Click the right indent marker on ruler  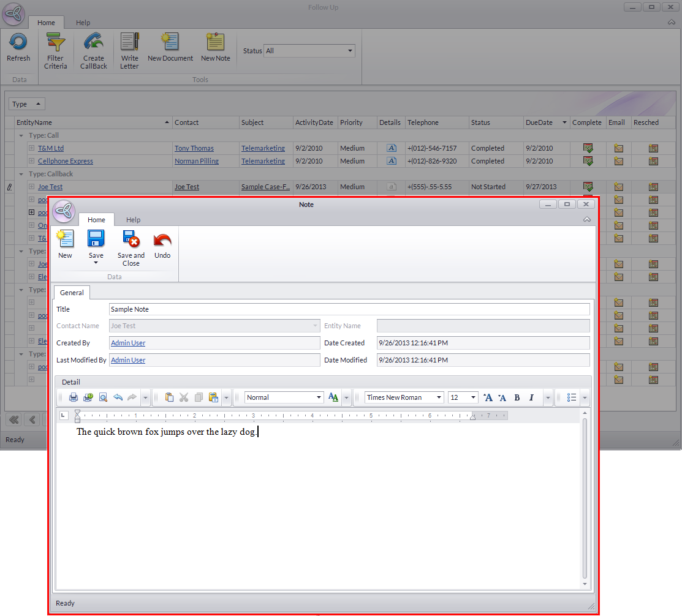coord(472,417)
